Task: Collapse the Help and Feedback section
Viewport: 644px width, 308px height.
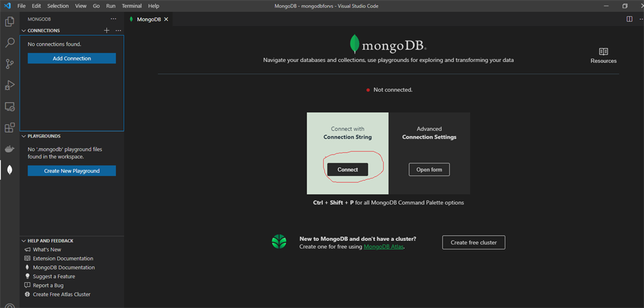Action: pyautogui.click(x=24, y=241)
